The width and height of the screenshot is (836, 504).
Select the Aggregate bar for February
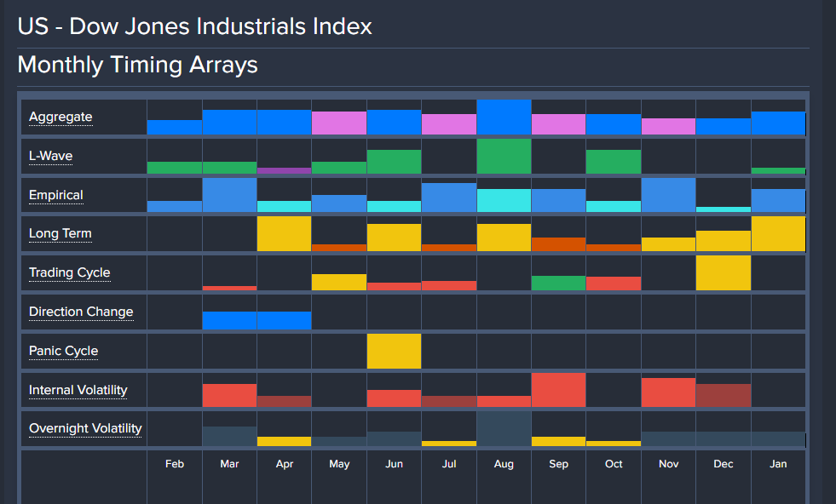[x=175, y=128]
